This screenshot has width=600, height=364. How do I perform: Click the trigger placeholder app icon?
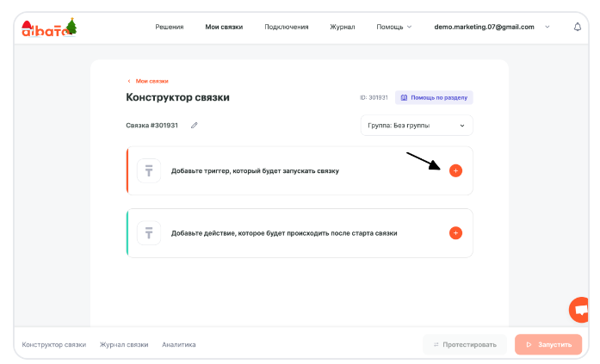(x=149, y=170)
